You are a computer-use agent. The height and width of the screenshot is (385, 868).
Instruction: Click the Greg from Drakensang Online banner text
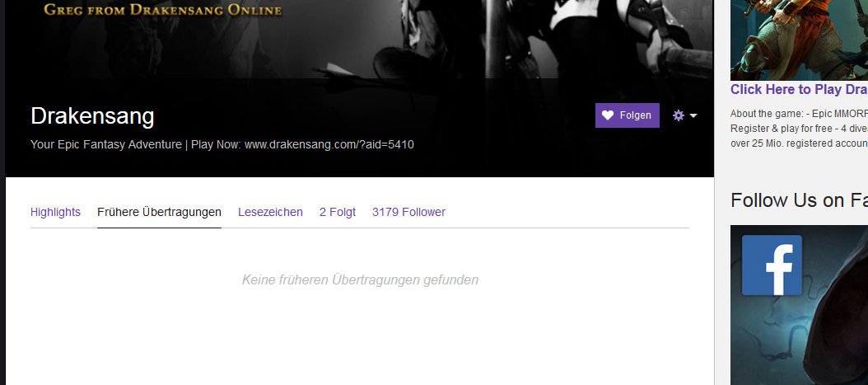(x=163, y=9)
